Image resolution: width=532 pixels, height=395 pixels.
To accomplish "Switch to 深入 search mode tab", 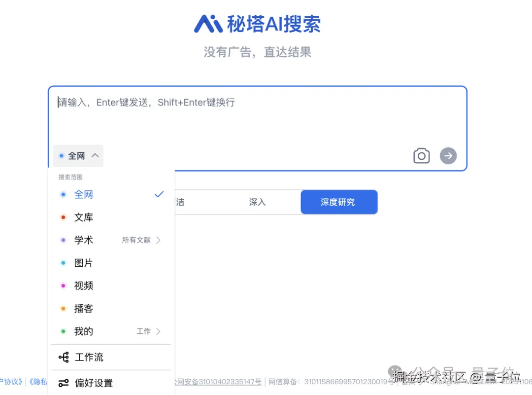I will [257, 202].
